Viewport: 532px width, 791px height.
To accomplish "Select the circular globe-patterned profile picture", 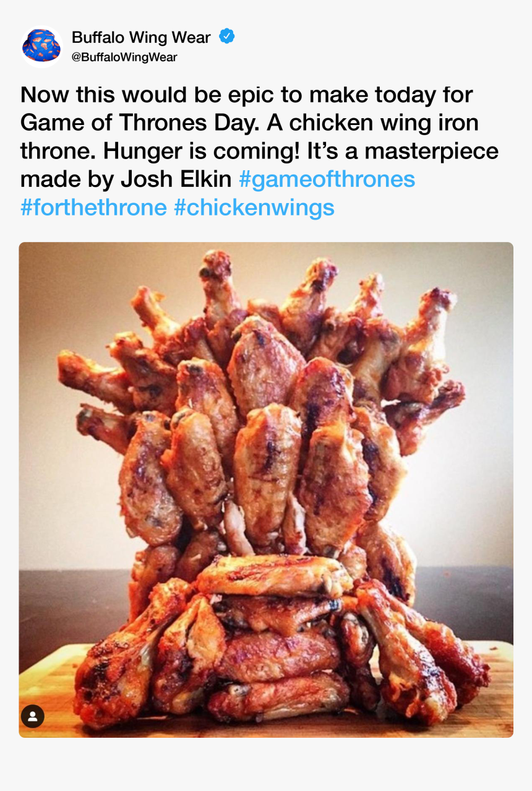I will 42,45.
